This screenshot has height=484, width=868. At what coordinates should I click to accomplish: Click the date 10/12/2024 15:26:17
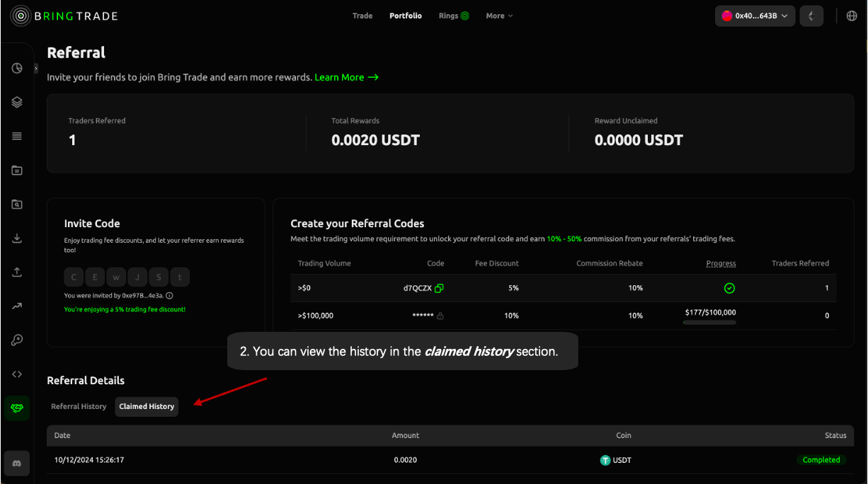[x=89, y=460]
